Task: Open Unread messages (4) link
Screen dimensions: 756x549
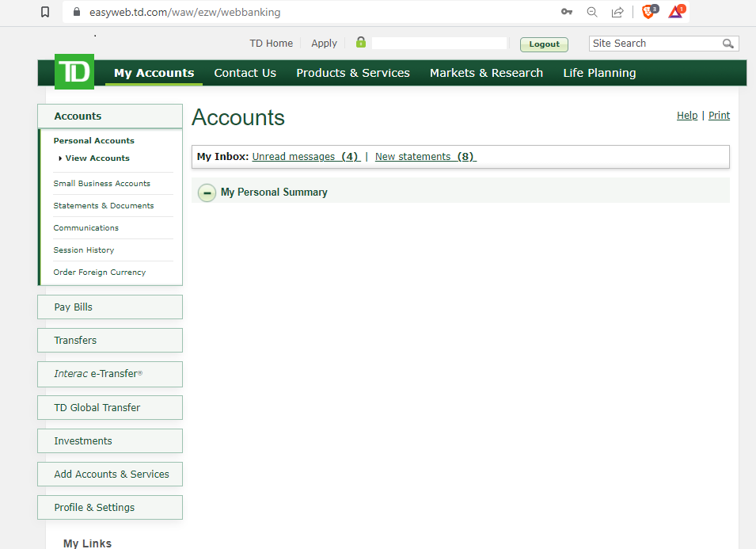Action: [306, 157]
